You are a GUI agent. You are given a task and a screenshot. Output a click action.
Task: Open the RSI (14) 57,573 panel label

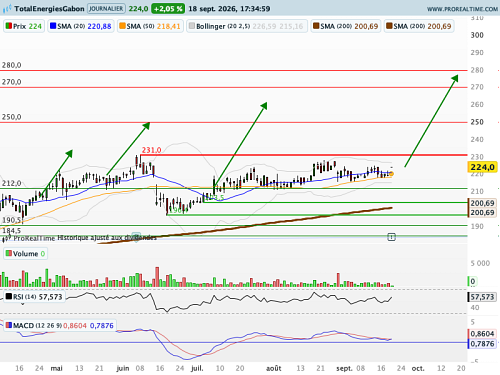pyautogui.click(x=34, y=297)
